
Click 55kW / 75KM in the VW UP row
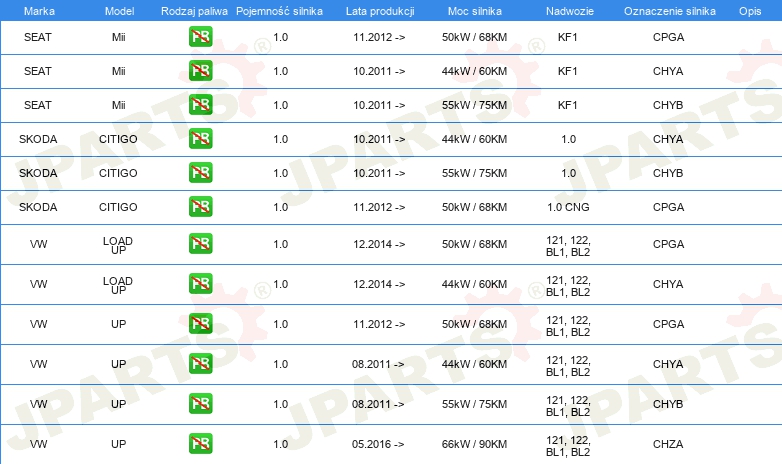[474, 404]
